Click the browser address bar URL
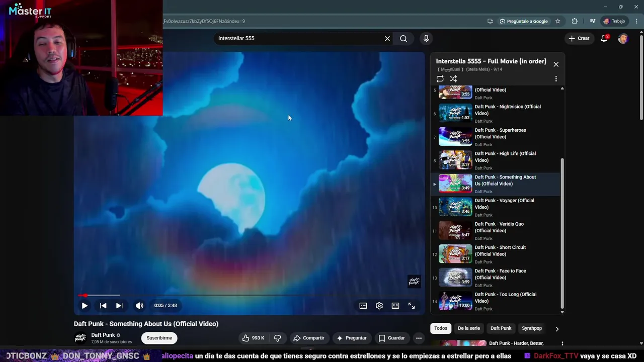This screenshot has height=362, width=644. [204, 21]
